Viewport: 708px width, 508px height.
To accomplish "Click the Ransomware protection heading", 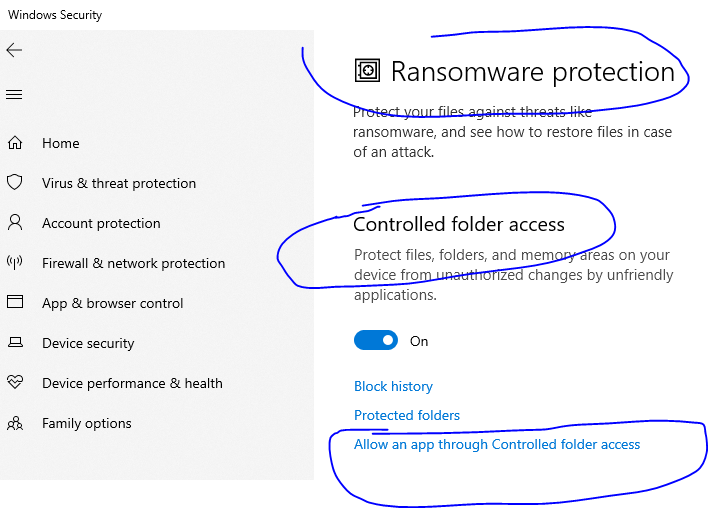I will point(533,71).
